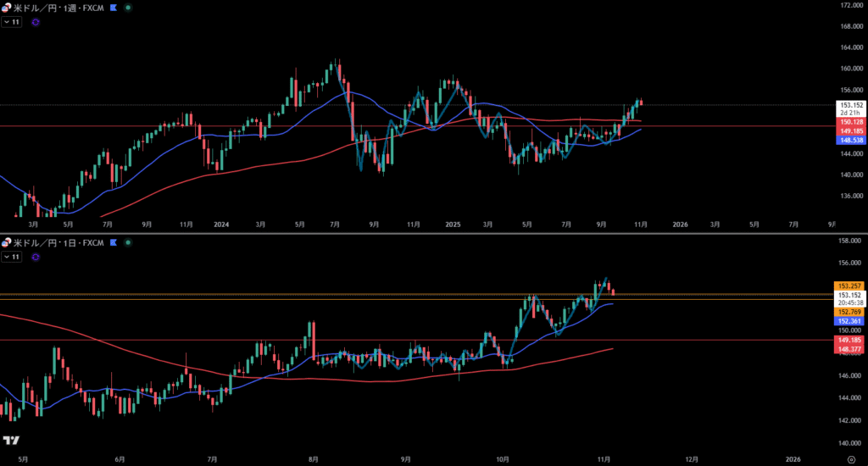Click the USD/JPY flag icon on the daily chart
Viewport: 868px width, 466px height.
(x=7, y=243)
